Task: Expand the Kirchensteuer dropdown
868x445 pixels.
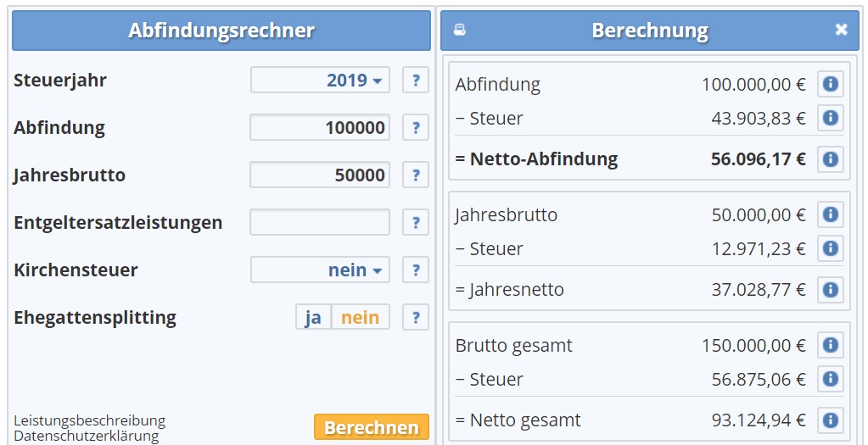Action: point(320,270)
